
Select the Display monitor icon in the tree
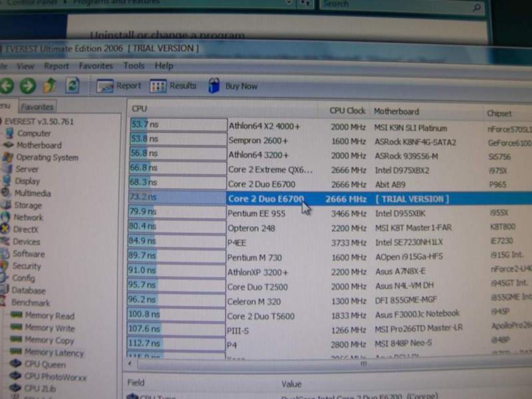tap(7, 181)
